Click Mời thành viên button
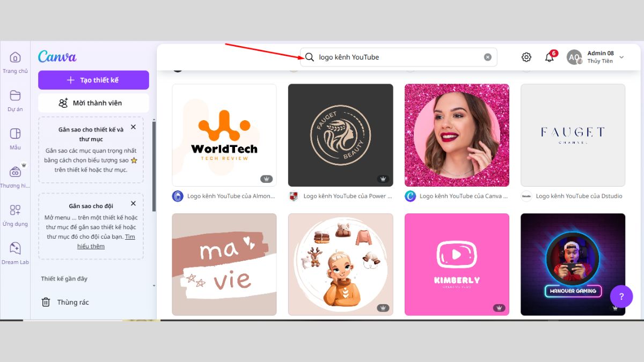 pos(93,103)
